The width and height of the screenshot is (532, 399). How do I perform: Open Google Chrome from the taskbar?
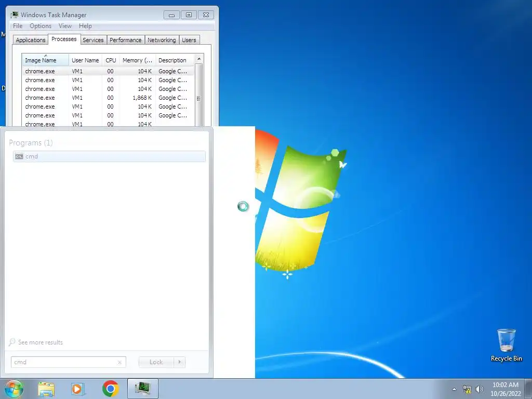[x=110, y=389]
